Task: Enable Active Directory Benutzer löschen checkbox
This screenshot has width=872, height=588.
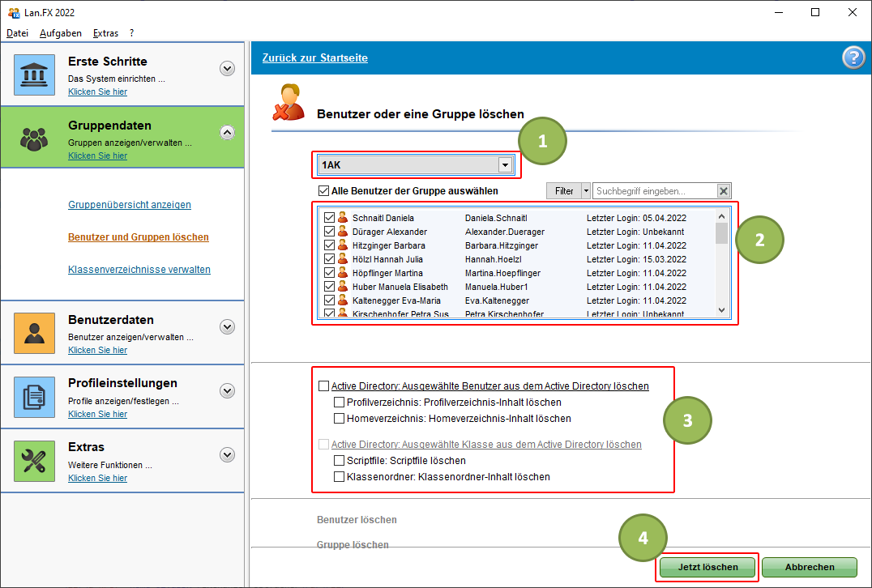Action: pyautogui.click(x=323, y=386)
